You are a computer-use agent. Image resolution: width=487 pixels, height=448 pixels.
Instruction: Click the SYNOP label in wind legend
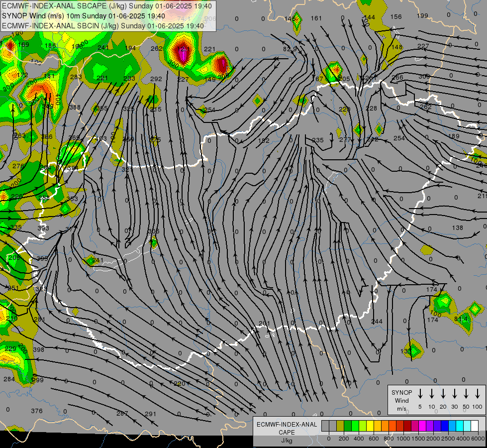click(x=401, y=393)
